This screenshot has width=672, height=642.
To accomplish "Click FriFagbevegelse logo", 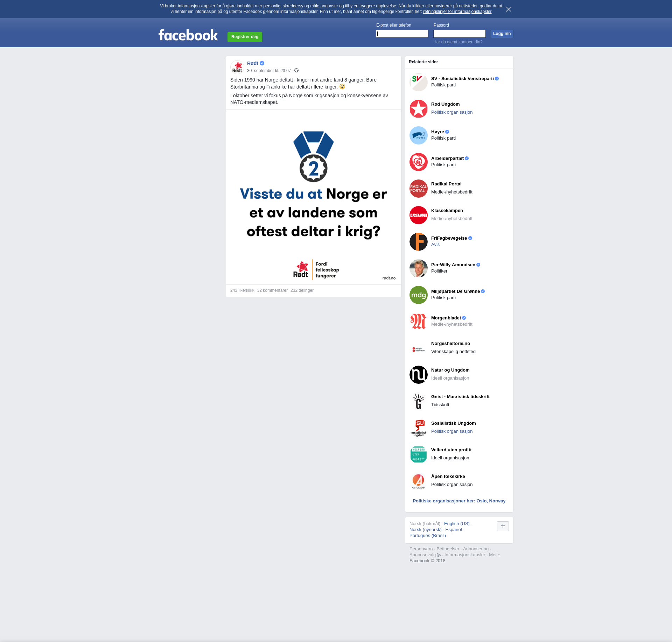I will (419, 242).
